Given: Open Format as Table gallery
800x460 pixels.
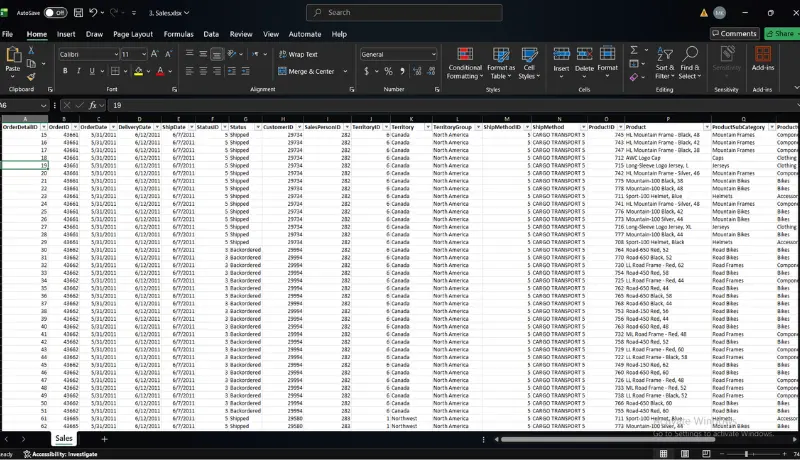Looking at the screenshot, I should coord(501,63).
